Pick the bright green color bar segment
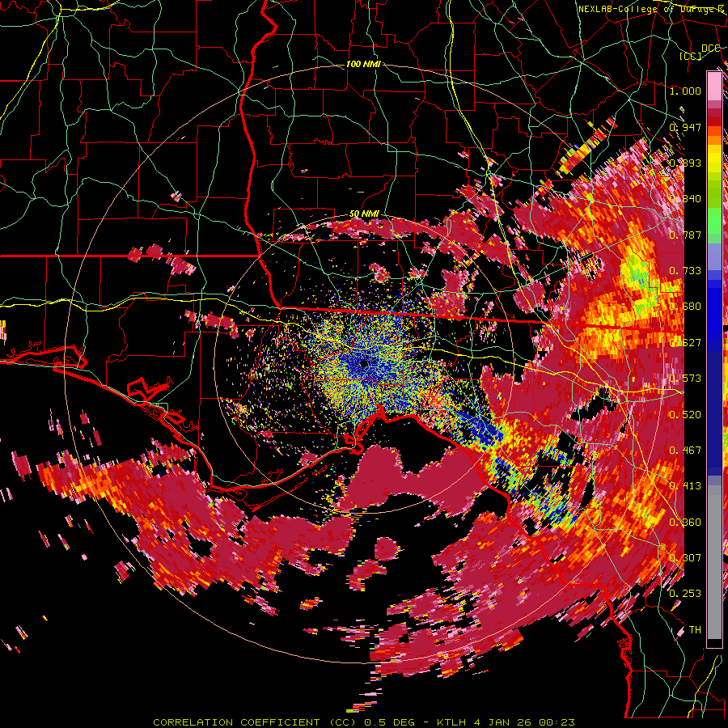The width and height of the screenshot is (728, 728). tap(714, 221)
